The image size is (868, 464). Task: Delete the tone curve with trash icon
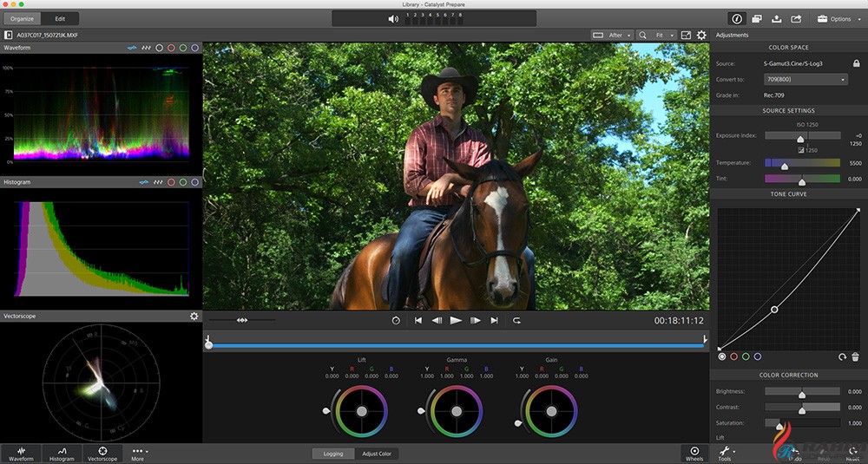(x=855, y=356)
